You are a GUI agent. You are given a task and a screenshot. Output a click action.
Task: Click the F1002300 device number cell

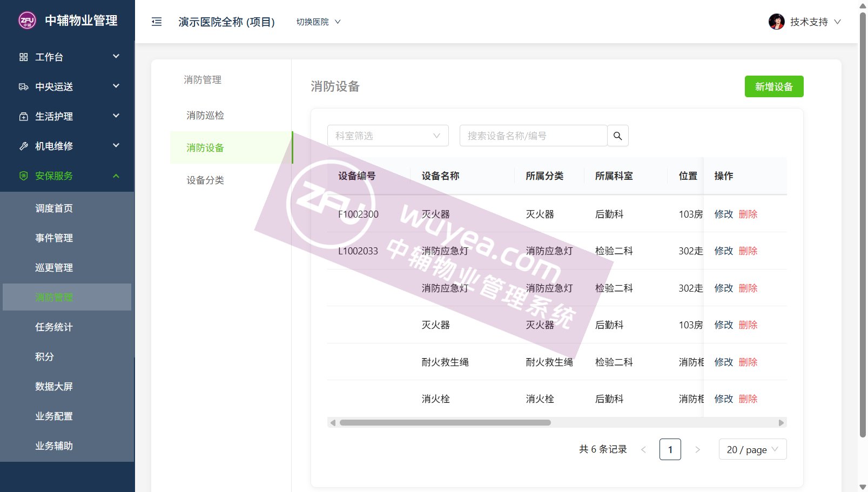coord(358,214)
